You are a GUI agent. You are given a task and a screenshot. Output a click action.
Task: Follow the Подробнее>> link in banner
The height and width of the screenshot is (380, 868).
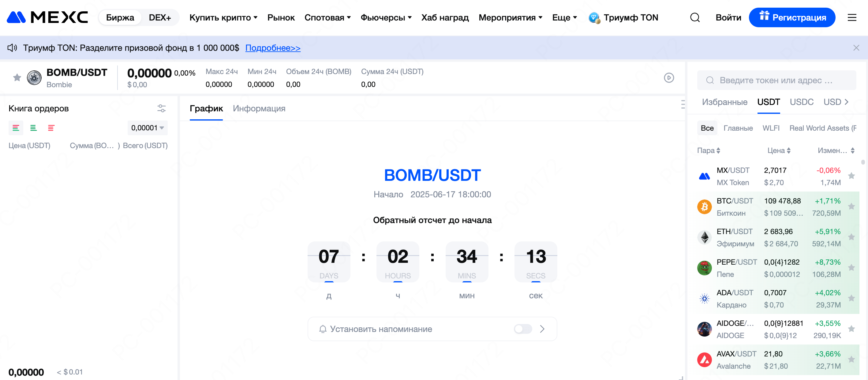tap(273, 48)
